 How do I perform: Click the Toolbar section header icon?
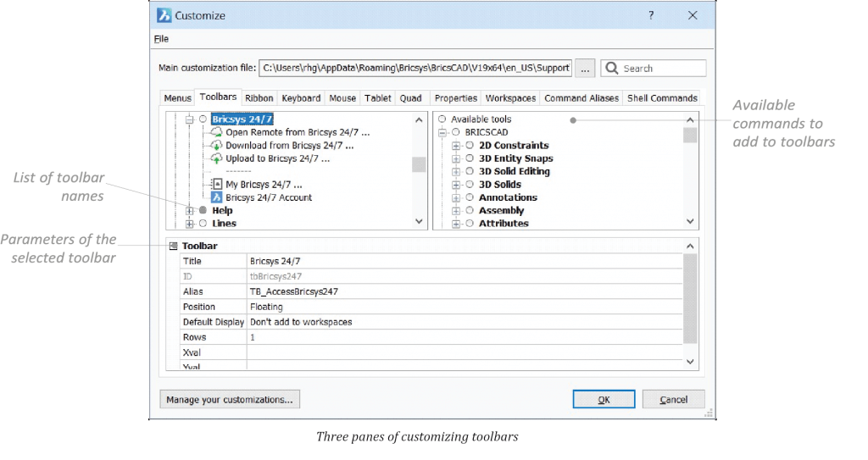(173, 246)
